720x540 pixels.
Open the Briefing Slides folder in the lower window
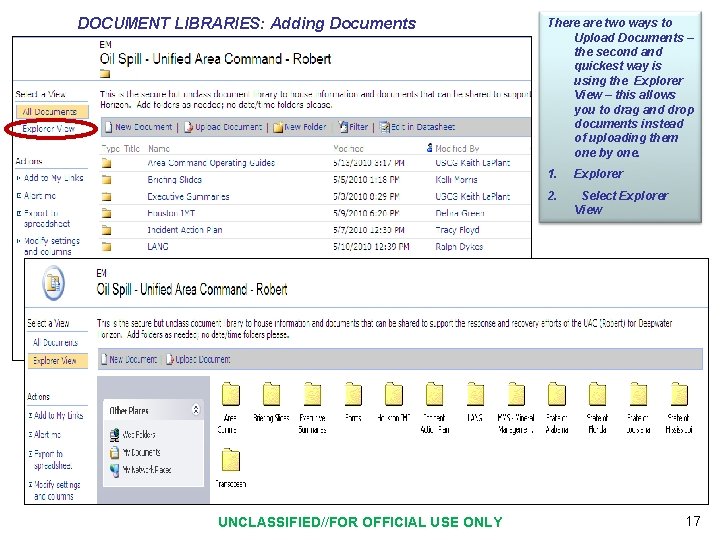point(271,394)
